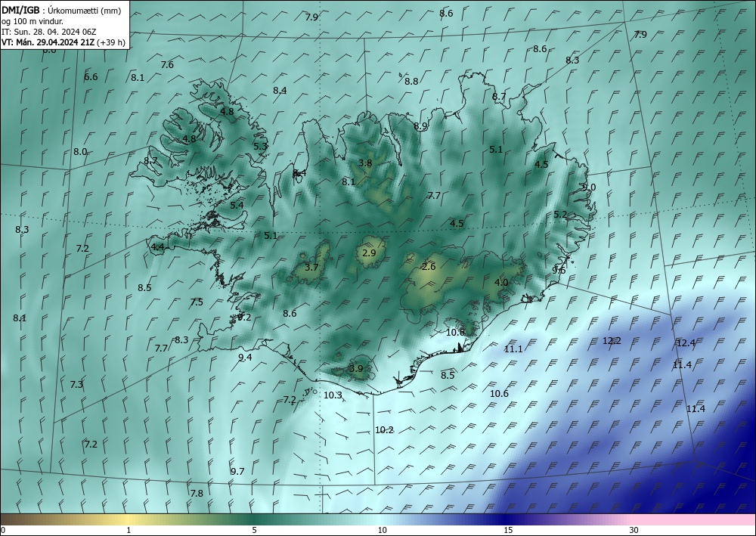The image size is (756, 536).
Task: Click the 10.3 value at the south coast
Action: coord(333,395)
